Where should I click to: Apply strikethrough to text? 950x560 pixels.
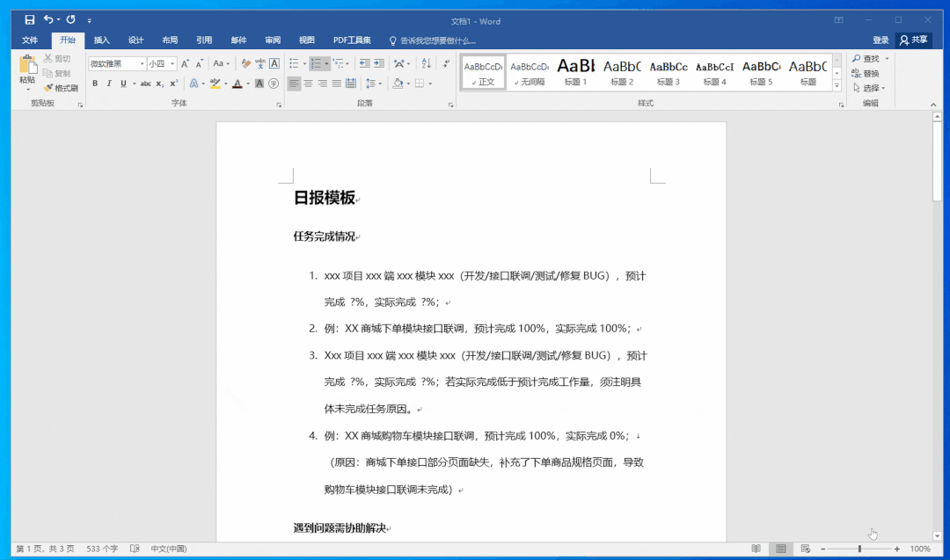145,84
